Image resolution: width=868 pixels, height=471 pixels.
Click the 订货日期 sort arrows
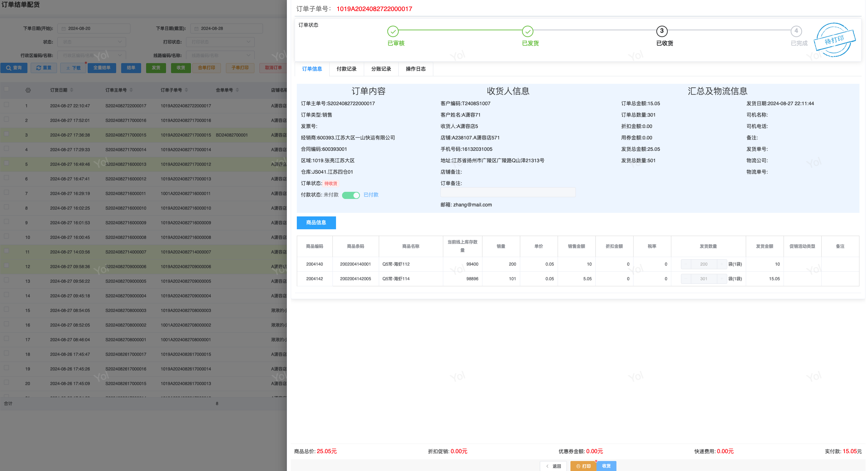point(72,90)
